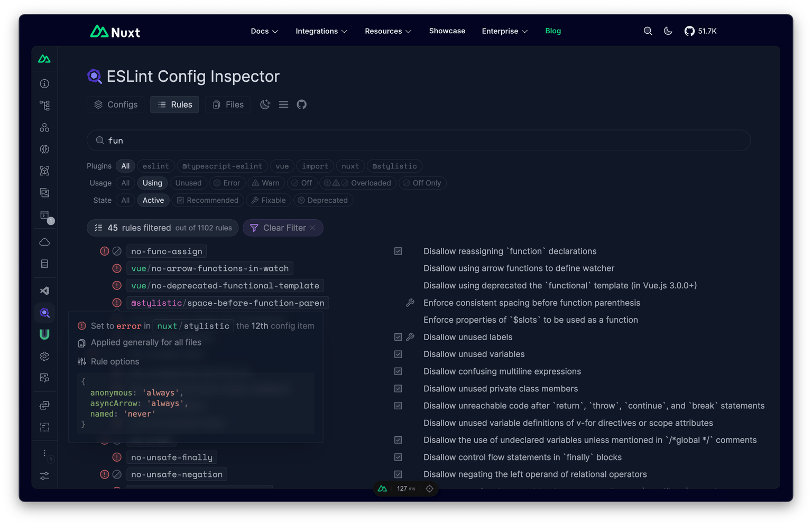Image resolution: width=812 pixels, height=525 pixels.
Task: Enable the Fixable state filter
Action: 268,200
